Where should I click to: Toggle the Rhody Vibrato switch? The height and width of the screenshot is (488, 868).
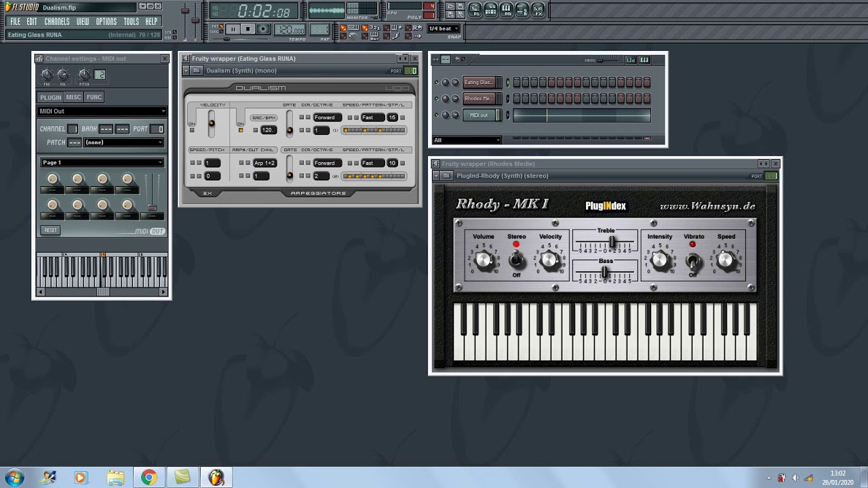(x=692, y=260)
